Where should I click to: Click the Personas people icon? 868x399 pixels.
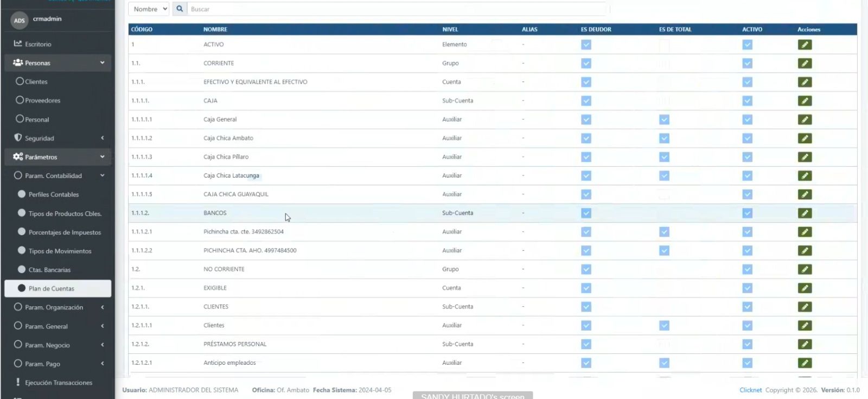tap(18, 62)
